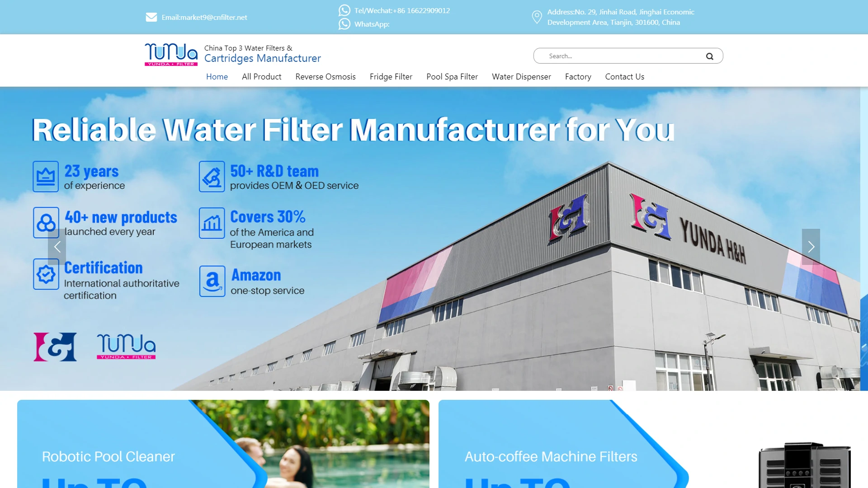Click the location/address pin icon
868x488 pixels.
(537, 17)
